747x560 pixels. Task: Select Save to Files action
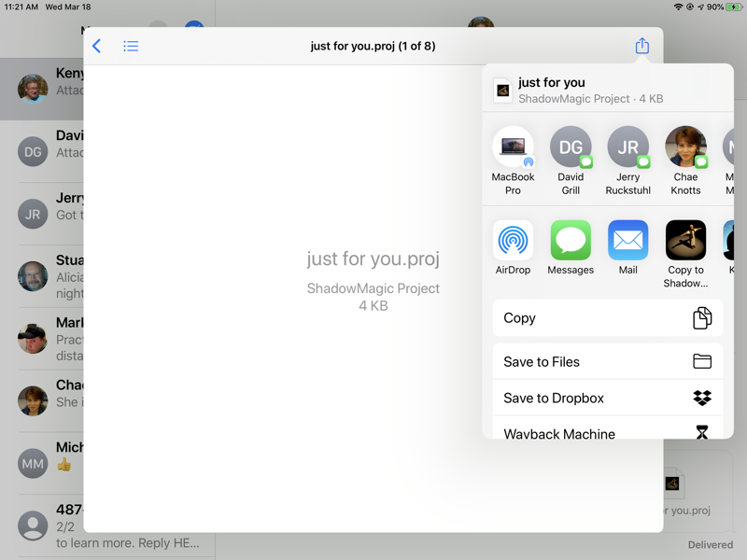(607, 362)
